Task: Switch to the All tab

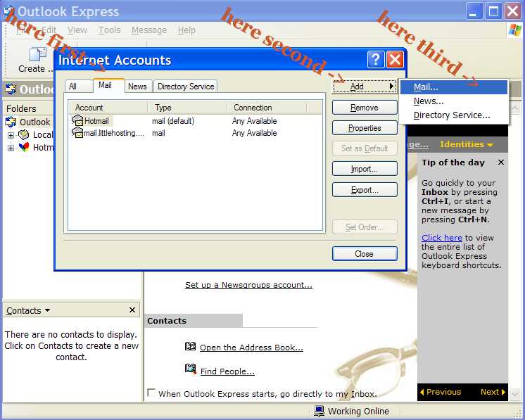Action: [x=78, y=87]
